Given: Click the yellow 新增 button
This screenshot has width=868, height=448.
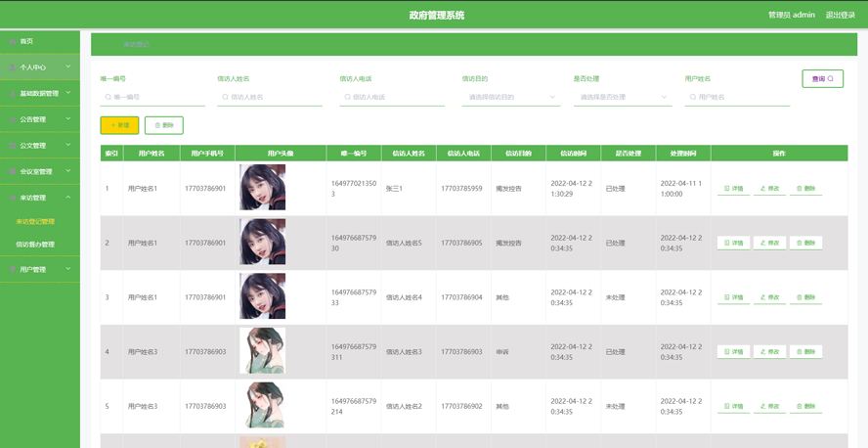Looking at the screenshot, I should pos(119,125).
